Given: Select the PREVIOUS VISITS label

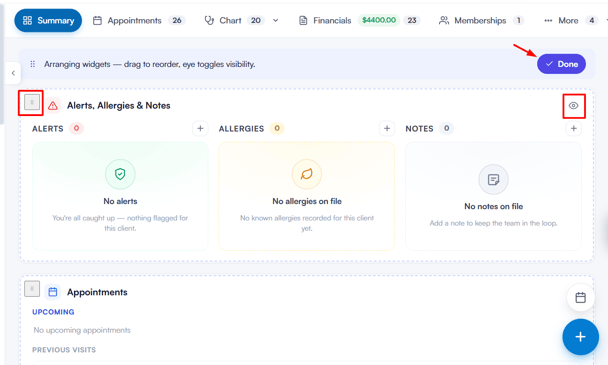Looking at the screenshot, I should pos(64,350).
